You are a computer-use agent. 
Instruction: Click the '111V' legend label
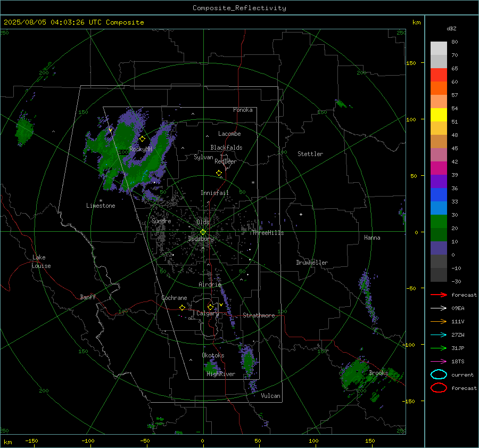tap(458, 321)
